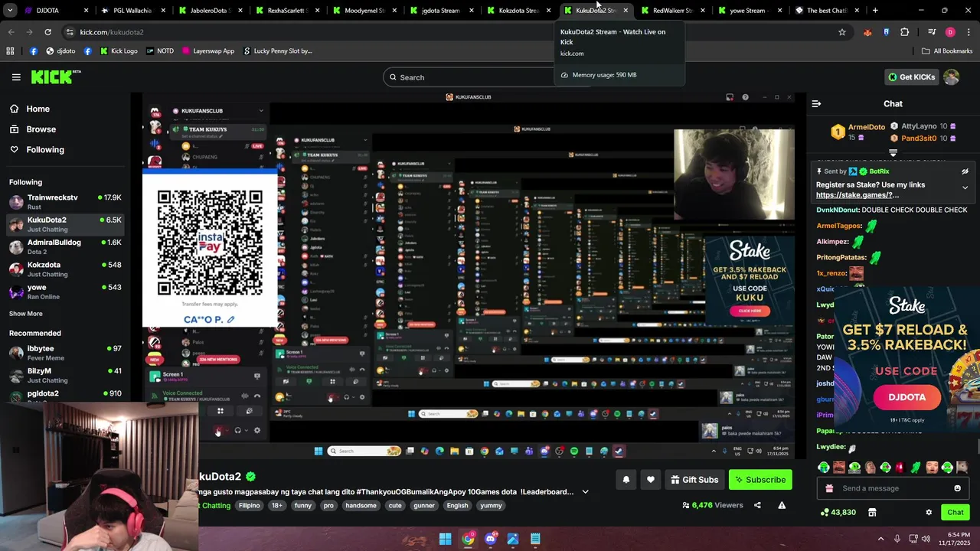Subscribe to KukuDota2

click(760, 480)
